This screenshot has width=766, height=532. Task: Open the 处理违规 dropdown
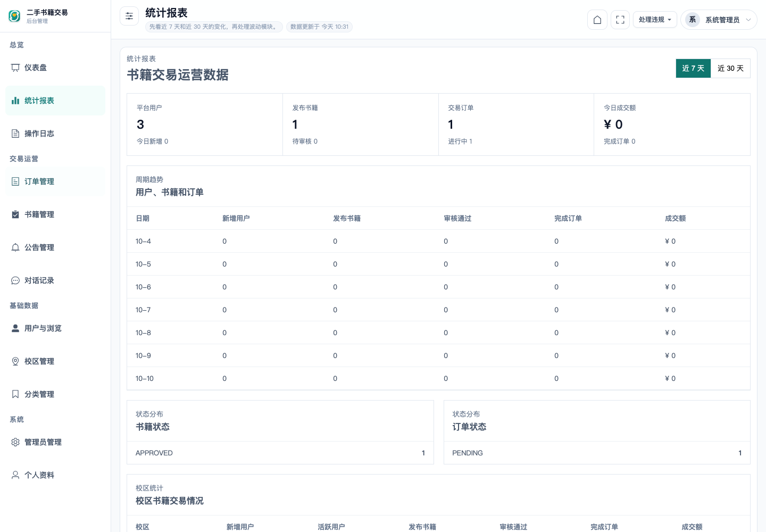655,20
